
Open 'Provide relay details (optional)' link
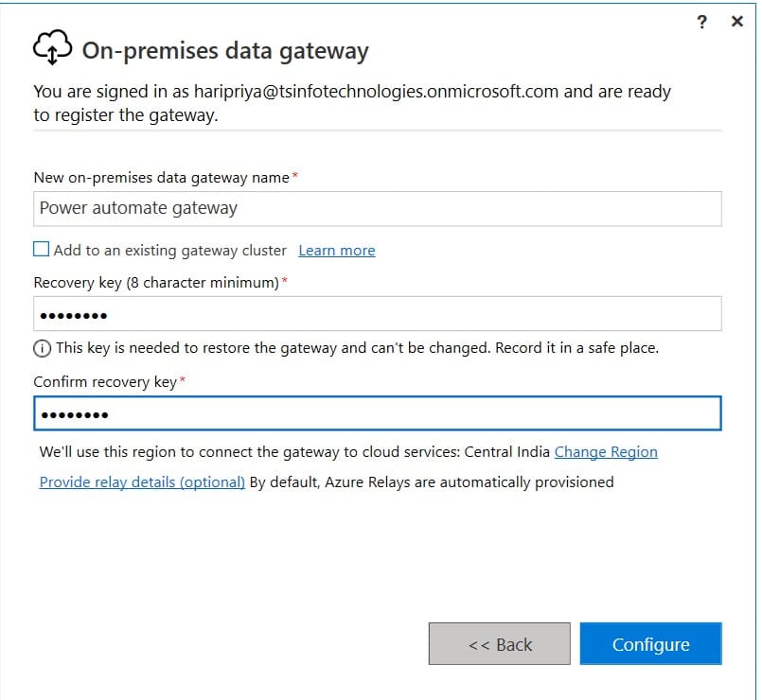(142, 481)
